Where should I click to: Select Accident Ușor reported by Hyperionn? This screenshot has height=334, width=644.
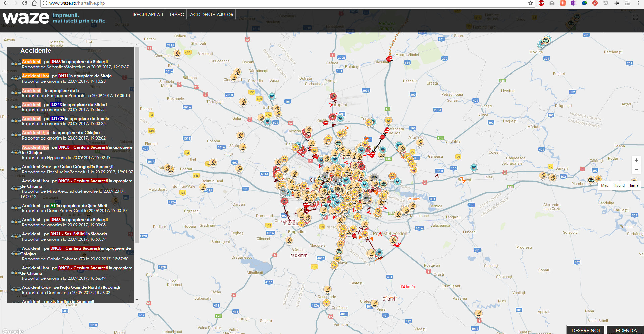[73, 152]
